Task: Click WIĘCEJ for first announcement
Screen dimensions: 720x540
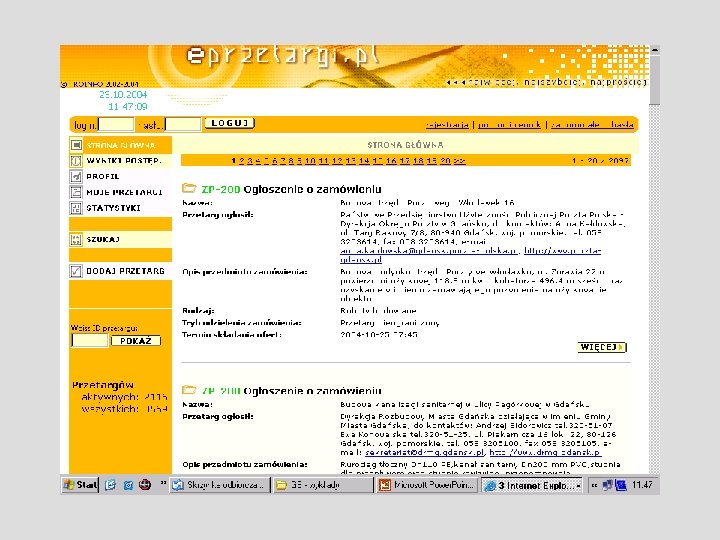Action: click(x=602, y=347)
